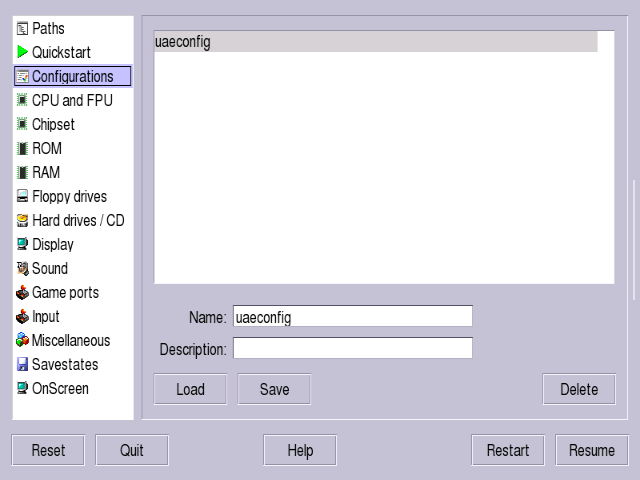Click the Reset button

48,450
